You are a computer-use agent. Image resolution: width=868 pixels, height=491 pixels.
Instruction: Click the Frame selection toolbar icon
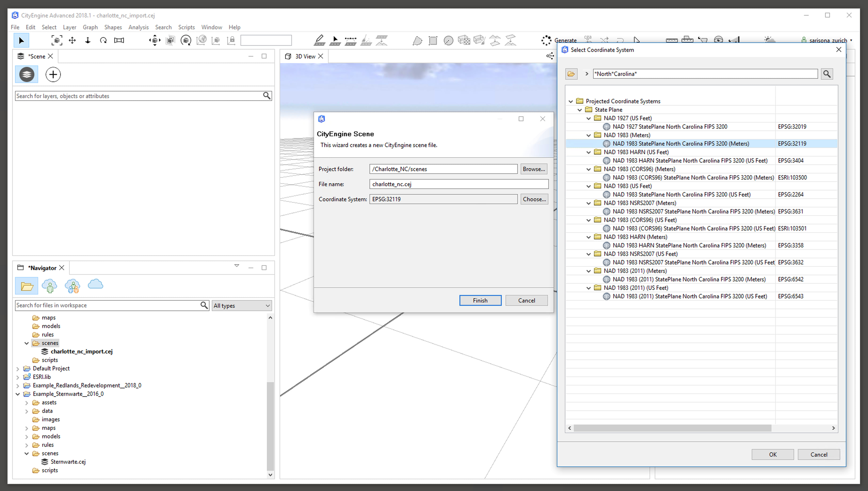tap(57, 41)
